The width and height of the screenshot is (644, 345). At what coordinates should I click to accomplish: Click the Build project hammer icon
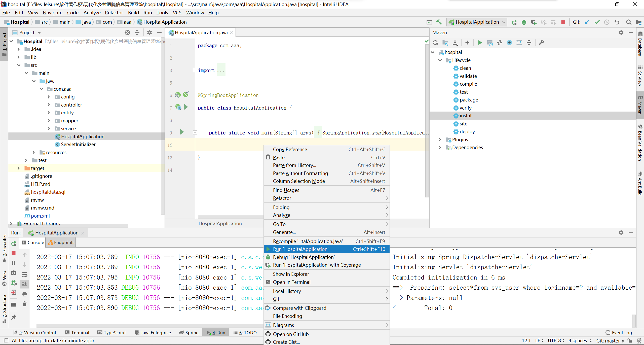pyautogui.click(x=439, y=22)
